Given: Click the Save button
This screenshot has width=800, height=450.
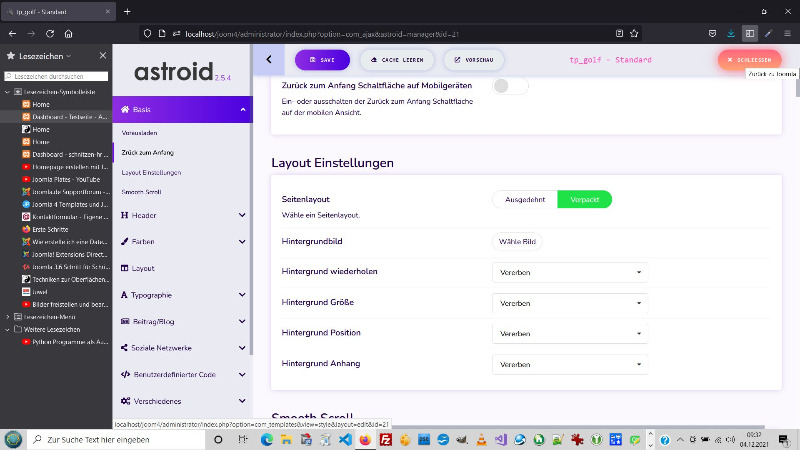Looking at the screenshot, I should click(x=322, y=60).
